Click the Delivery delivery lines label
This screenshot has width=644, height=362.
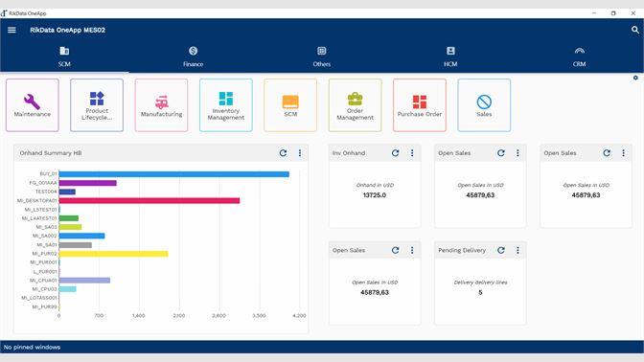(x=480, y=283)
